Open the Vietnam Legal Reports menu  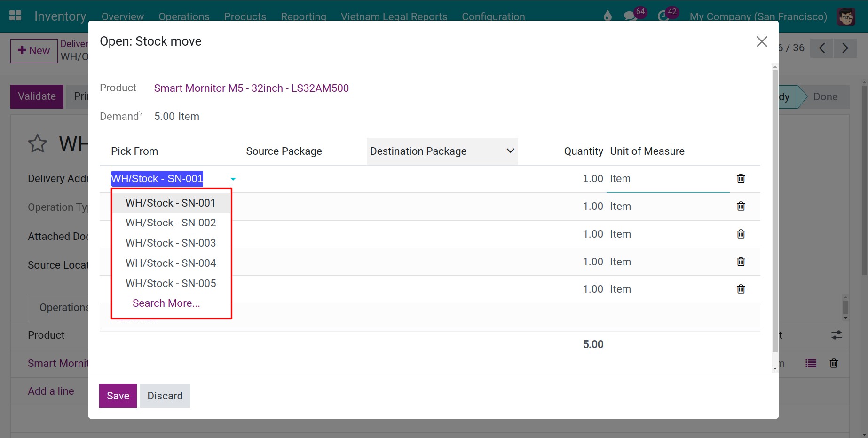click(x=394, y=16)
